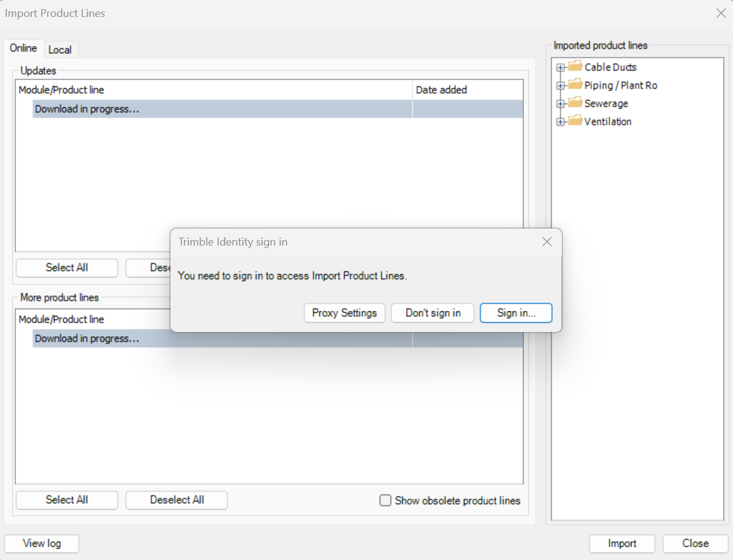This screenshot has width=733, height=560.
Task: Click Deselect All under More product lines
Action: coord(176,500)
